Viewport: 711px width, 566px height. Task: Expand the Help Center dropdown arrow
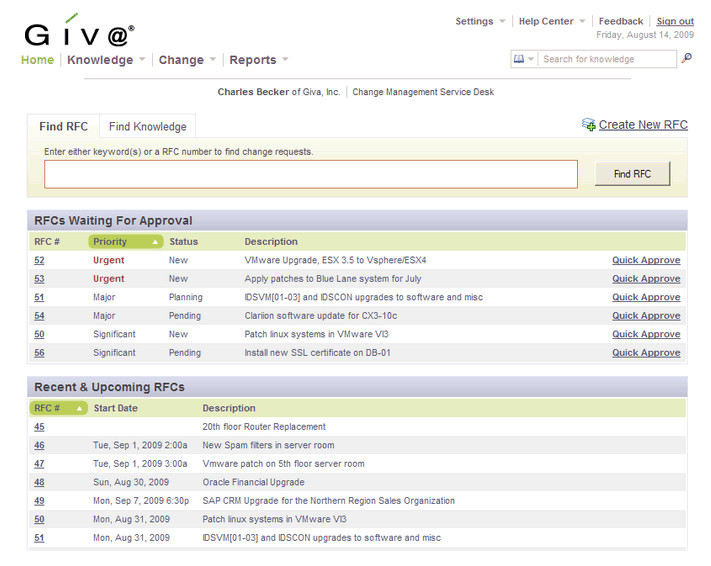[x=582, y=21]
